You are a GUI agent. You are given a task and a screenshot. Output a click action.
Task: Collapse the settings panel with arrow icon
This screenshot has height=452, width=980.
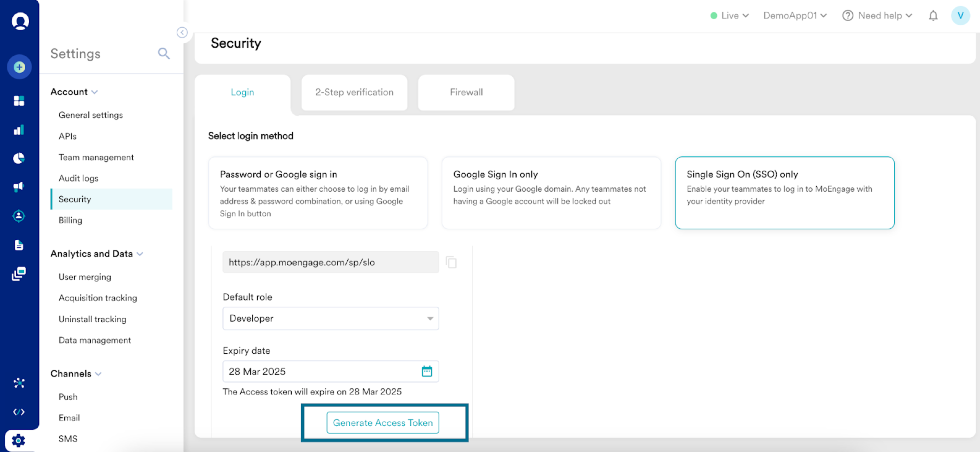(x=182, y=33)
